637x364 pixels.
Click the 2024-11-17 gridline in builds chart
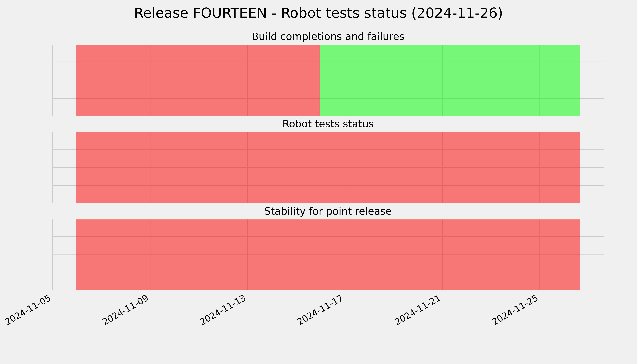(x=345, y=80)
